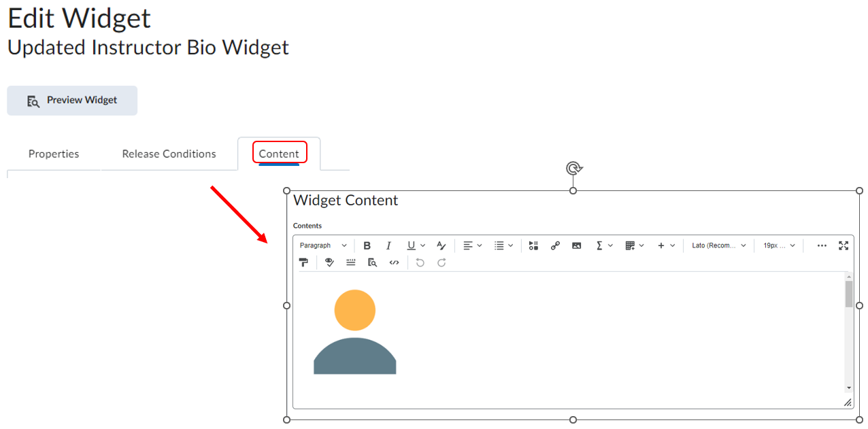Screen dimensions: 868x429
Task: Click the editor scrollbar down arrow
Action: (x=849, y=388)
